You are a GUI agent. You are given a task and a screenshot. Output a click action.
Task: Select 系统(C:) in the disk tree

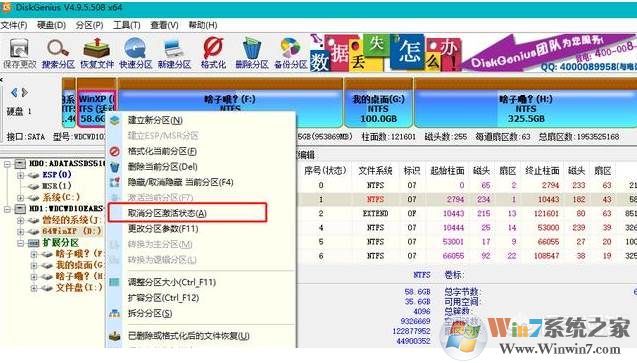pyautogui.click(x=61, y=198)
